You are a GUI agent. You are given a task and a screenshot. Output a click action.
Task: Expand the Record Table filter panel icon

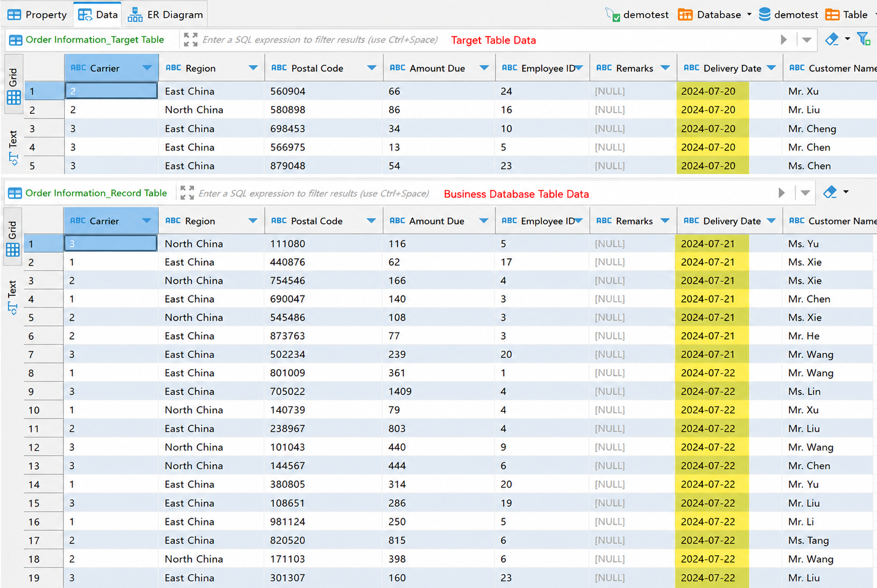(187, 193)
